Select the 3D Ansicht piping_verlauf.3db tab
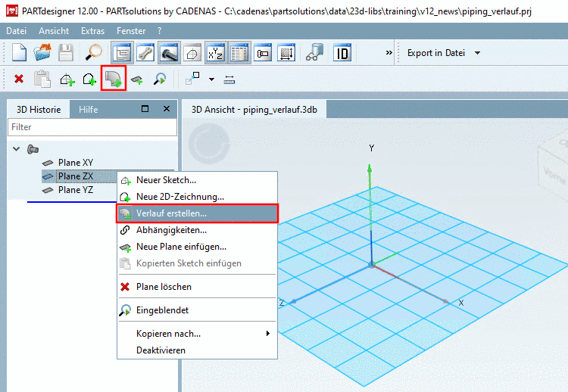The width and height of the screenshot is (568, 392). point(254,109)
